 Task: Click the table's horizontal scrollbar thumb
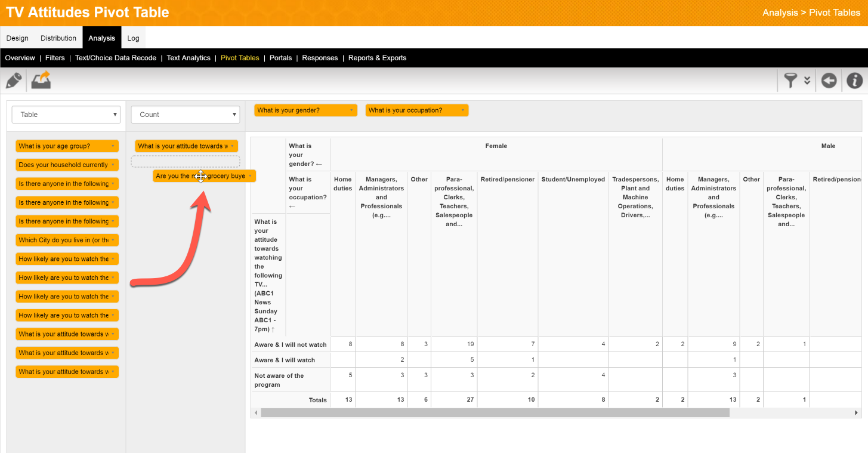495,413
